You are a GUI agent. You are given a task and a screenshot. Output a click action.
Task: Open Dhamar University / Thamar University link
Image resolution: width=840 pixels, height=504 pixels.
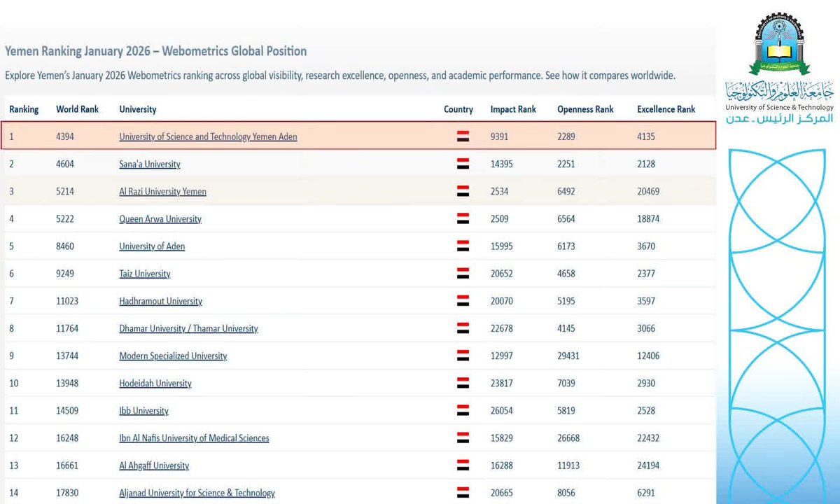pos(188,328)
